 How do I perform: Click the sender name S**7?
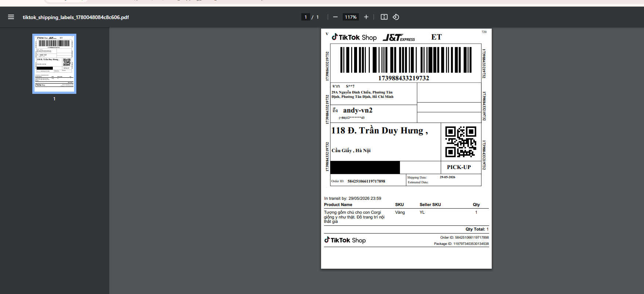coord(350,87)
